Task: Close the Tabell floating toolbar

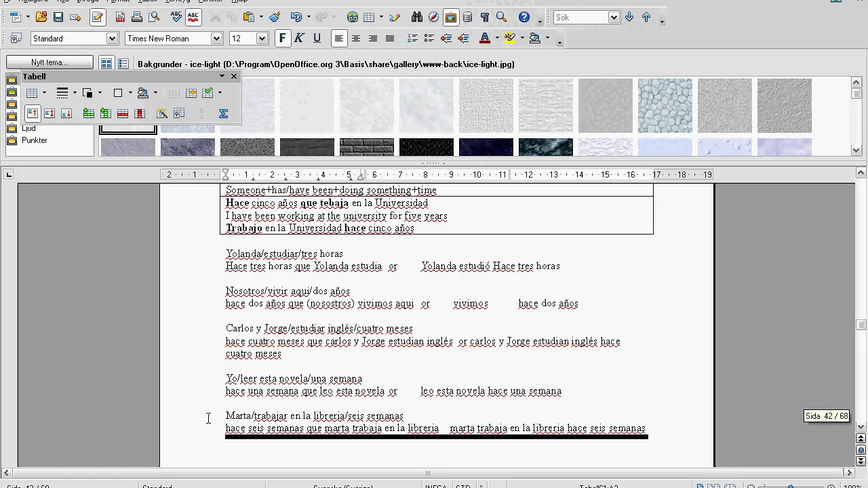Action: 234,77
